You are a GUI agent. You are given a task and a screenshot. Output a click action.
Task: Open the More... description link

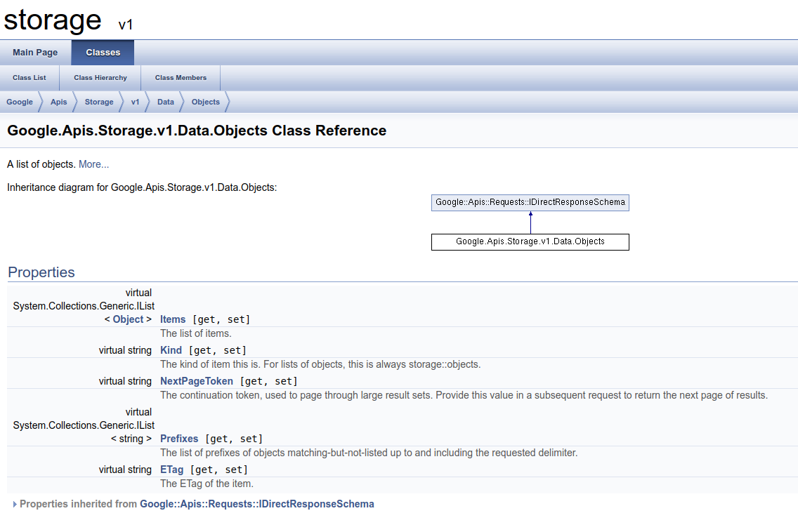[x=93, y=164]
